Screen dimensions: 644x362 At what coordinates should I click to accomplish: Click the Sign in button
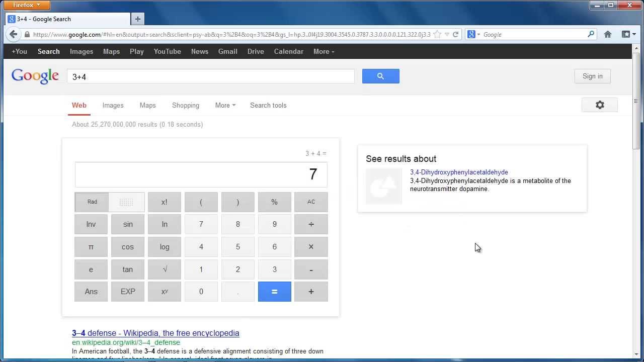click(x=592, y=76)
